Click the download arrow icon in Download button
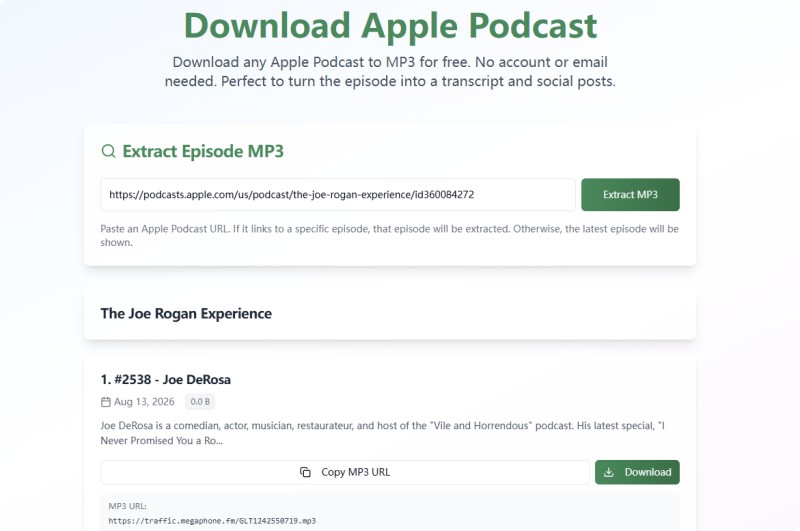 (609, 472)
